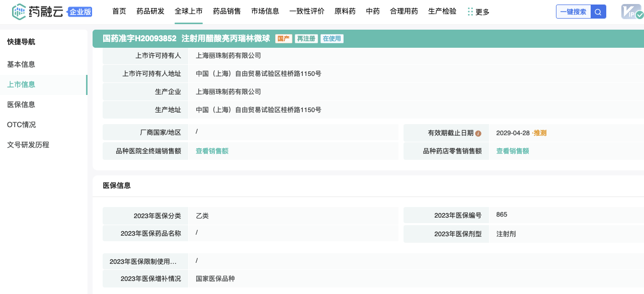644x294 pixels.
Task: Go to 药品研发 in top navigation
Action: [150, 11]
